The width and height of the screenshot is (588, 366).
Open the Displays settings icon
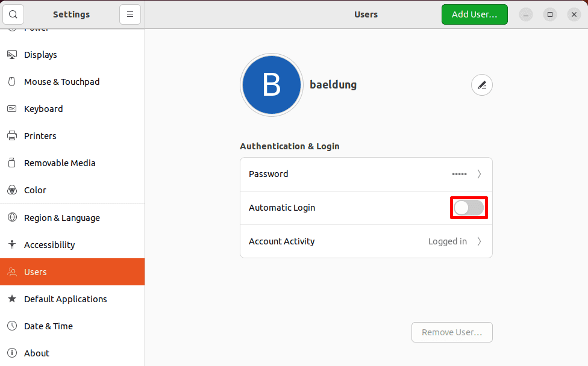tap(13, 54)
